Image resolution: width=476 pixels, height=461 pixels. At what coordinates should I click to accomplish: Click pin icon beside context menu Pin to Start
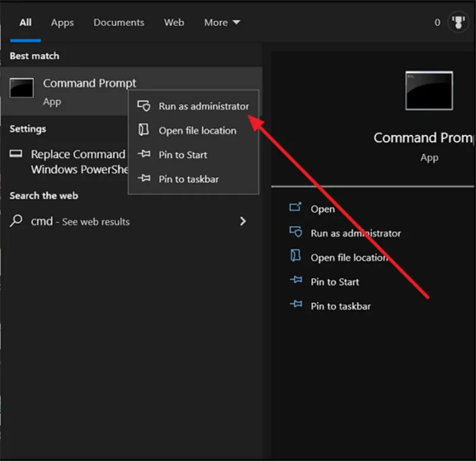[144, 154]
